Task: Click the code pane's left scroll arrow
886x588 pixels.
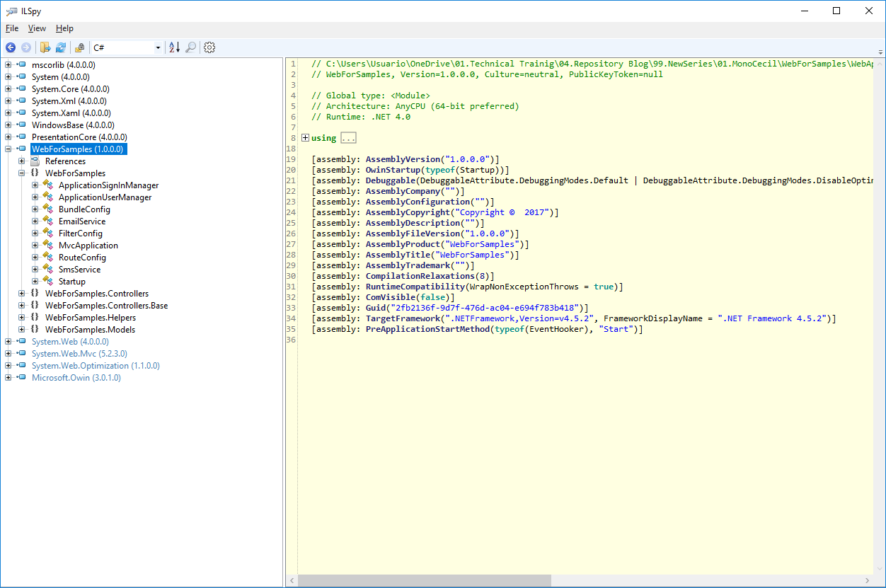Action: (x=292, y=581)
